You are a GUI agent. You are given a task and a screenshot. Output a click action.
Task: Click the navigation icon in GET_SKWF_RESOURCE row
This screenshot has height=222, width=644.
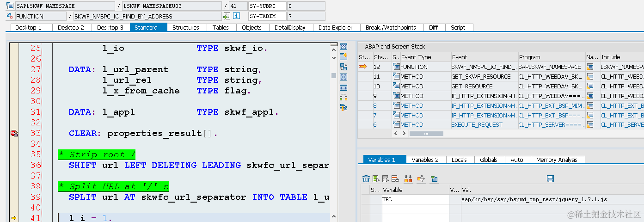point(590,77)
